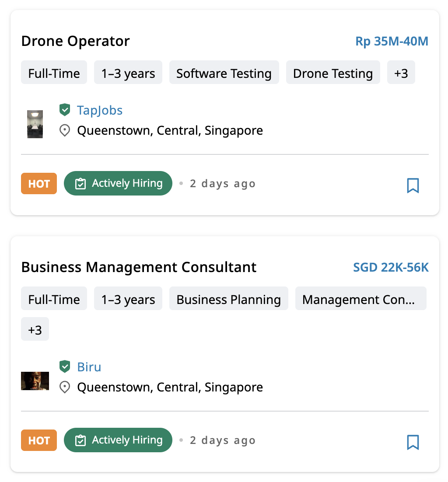448x482 pixels.
Task: Open the truncated Management Con... skill tag
Action: pyautogui.click(x=360, y=298)
